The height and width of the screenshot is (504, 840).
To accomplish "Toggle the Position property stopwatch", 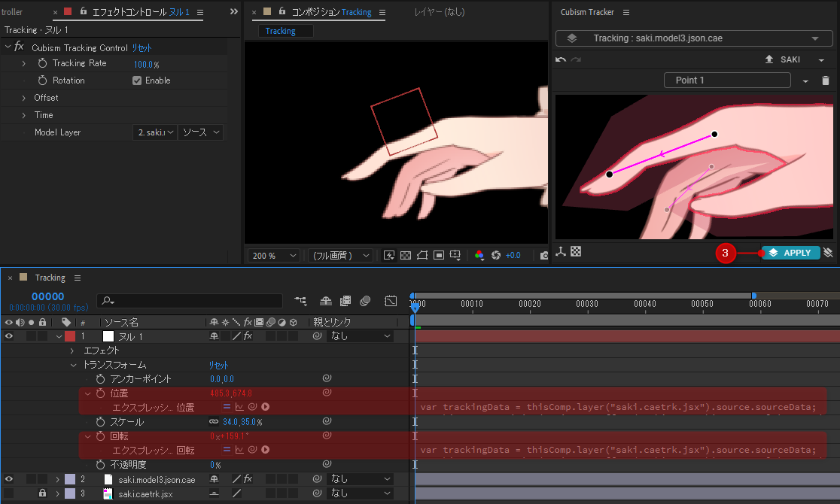I will click(x=100, y=393).
